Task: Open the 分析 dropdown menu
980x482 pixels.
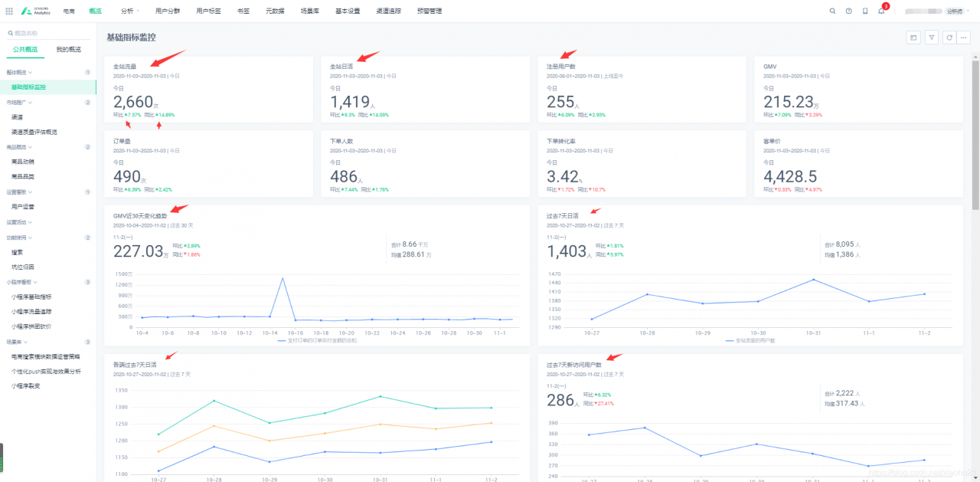Action: pyautogui.click(x=129, y=11)
